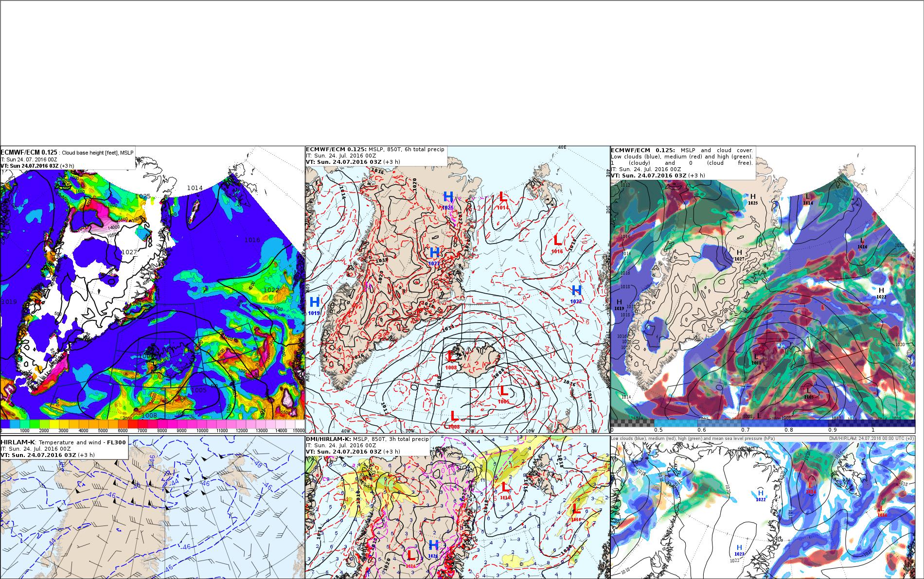This screenshot has width=924, height=579.
Task: Open the HIRLAM-K temperature and wind FL300 map
Action: [x=152, y=507]
